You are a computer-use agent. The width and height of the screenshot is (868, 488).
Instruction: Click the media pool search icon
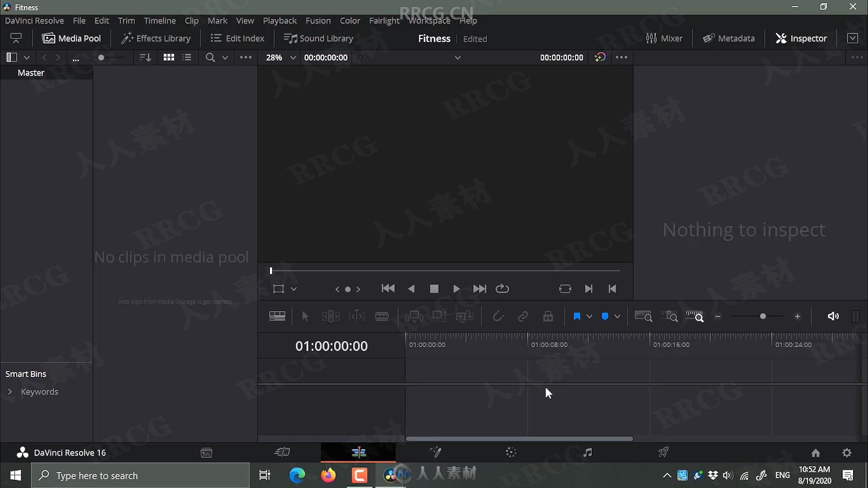pos(210,57)
